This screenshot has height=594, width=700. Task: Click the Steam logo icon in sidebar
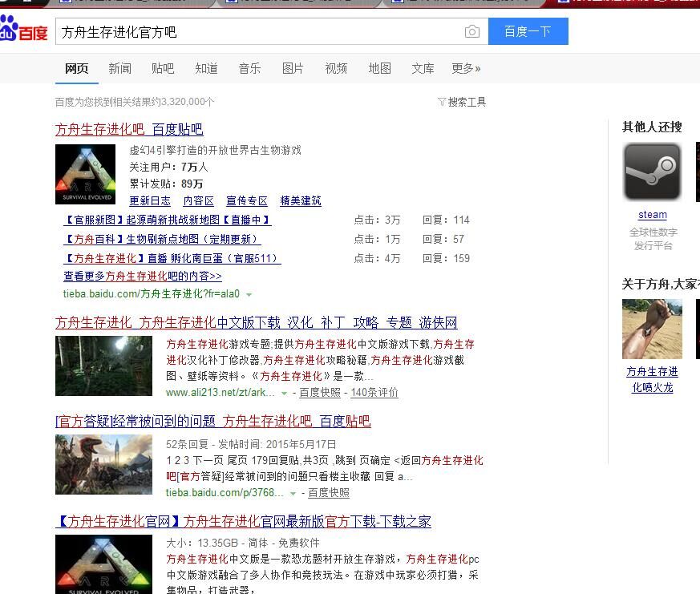point(652,172)
